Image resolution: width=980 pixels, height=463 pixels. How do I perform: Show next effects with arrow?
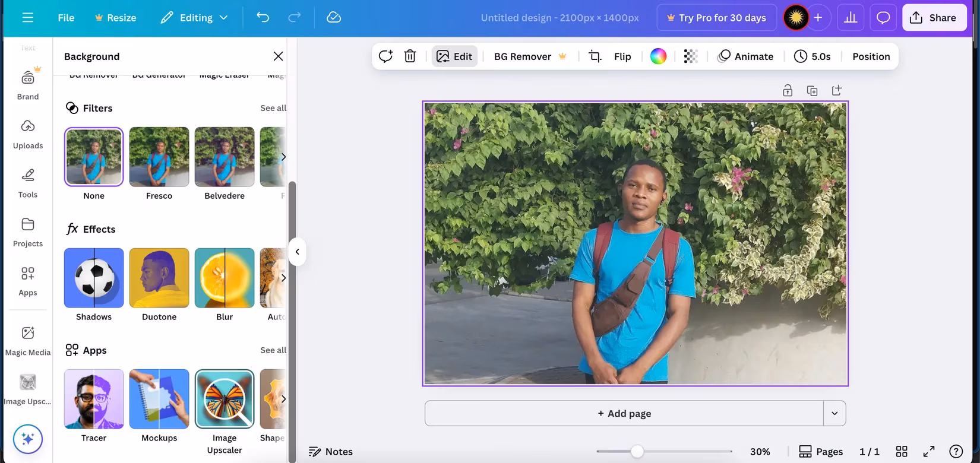click(283, 278)
